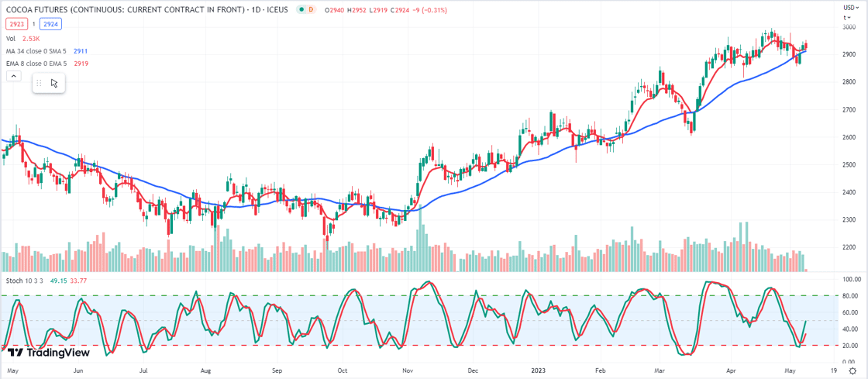Click the EMA value 2919 in legend
The width and height of the screenshot is (868, 379).
point(81,64)
